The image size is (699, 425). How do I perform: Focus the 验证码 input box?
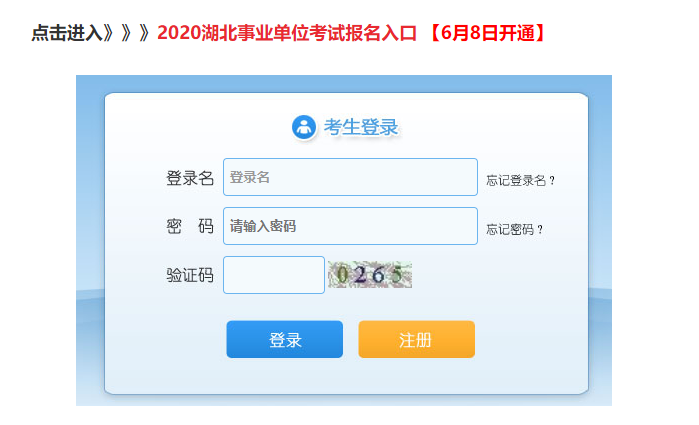coord(274,275)
